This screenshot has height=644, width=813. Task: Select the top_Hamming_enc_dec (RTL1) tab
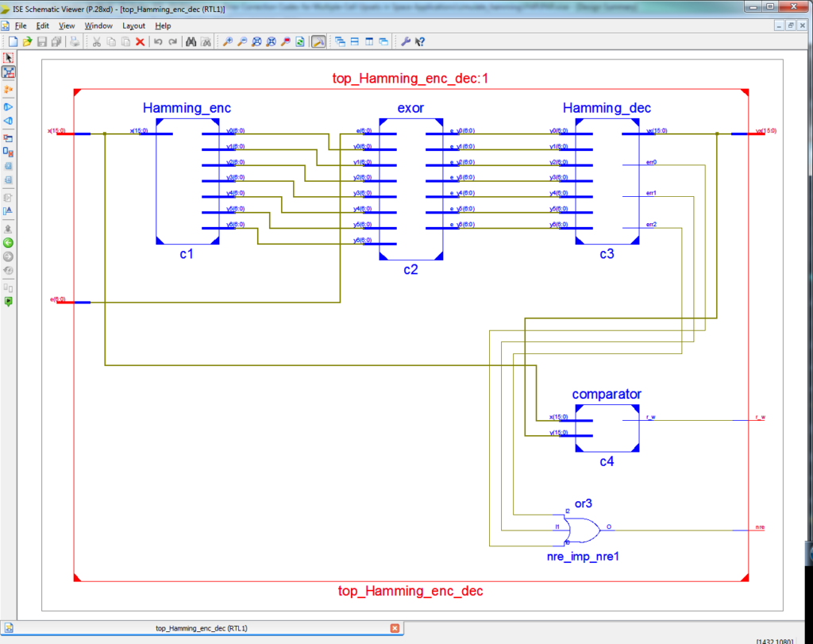[201, 628]
